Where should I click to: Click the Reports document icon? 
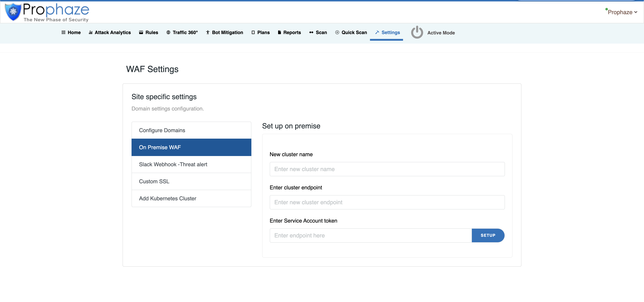click(x=279, y=32)
